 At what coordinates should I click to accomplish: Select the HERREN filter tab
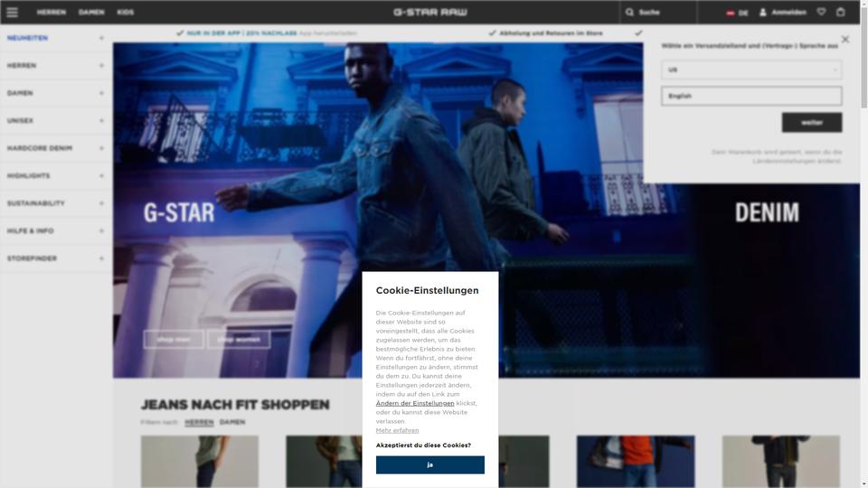pos(199,422)
